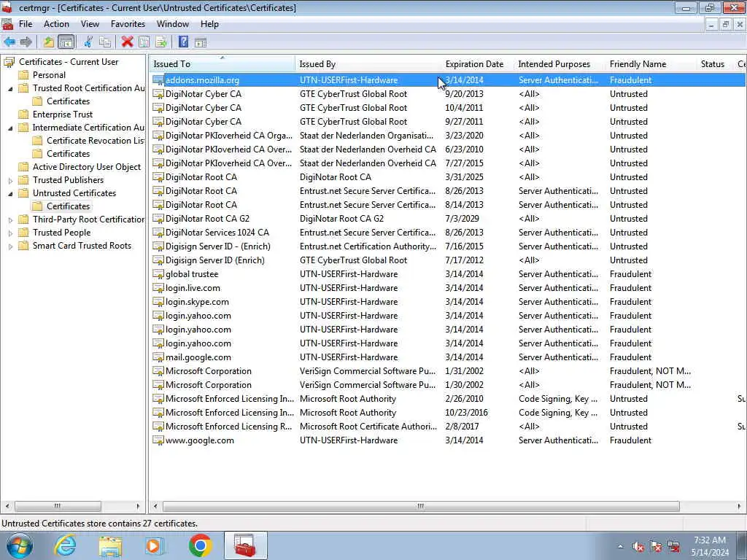Toggle the Show/Hide Console Tree button
The height and width of the screenshot is (560, 747).
(66, 42)
